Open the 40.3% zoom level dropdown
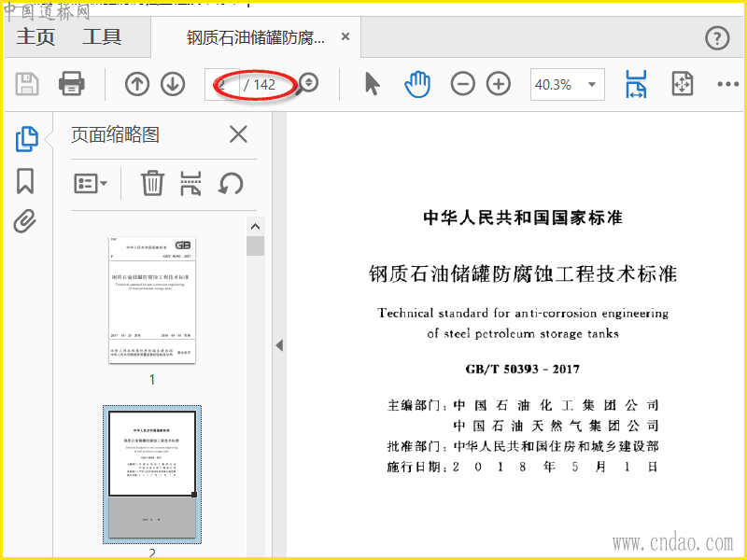 pos(568,85)
